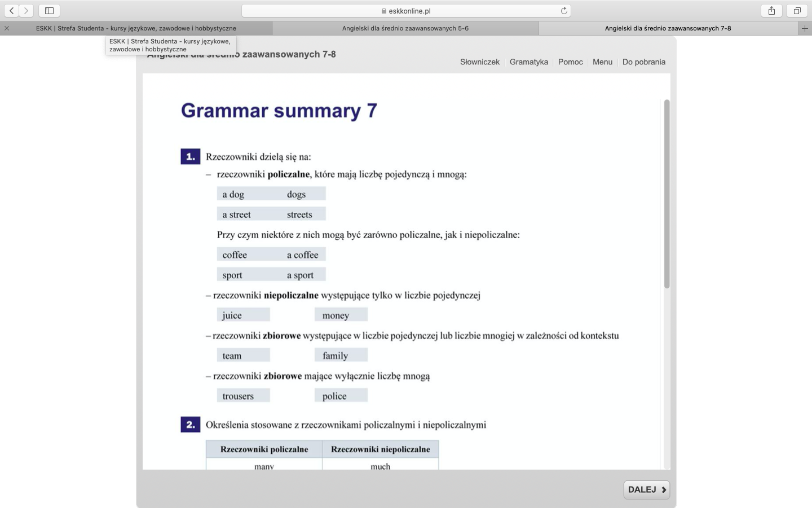Image resolution: width=812 pixels, height=508 pixels.
Task: Select the Angielski dla średnio zaawansowanych 7-8 tab
Action: (668, 28)
